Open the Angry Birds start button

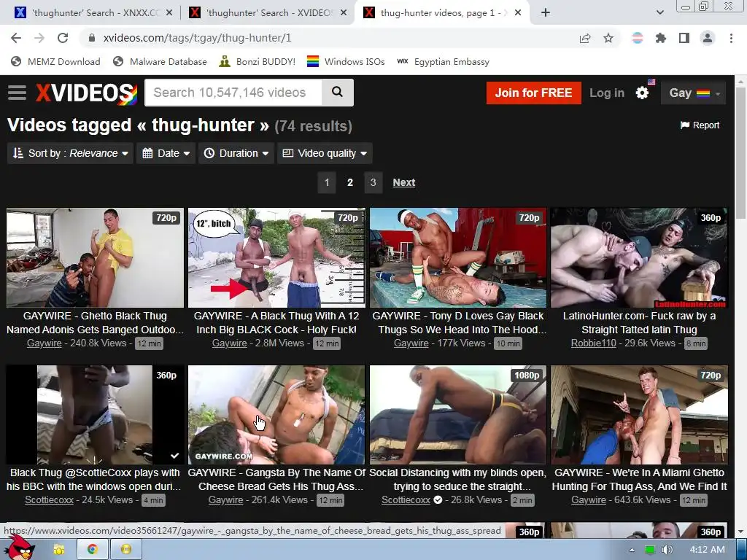pos(20,548)
